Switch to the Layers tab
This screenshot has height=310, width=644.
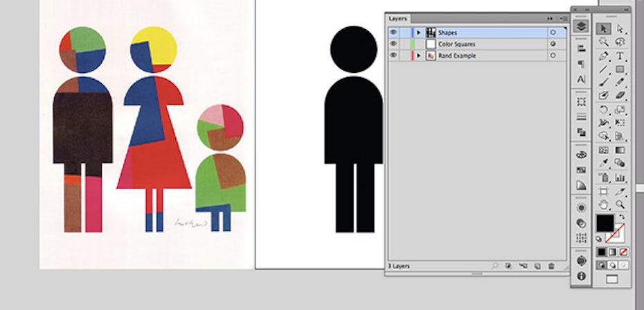tap(398, 19)
